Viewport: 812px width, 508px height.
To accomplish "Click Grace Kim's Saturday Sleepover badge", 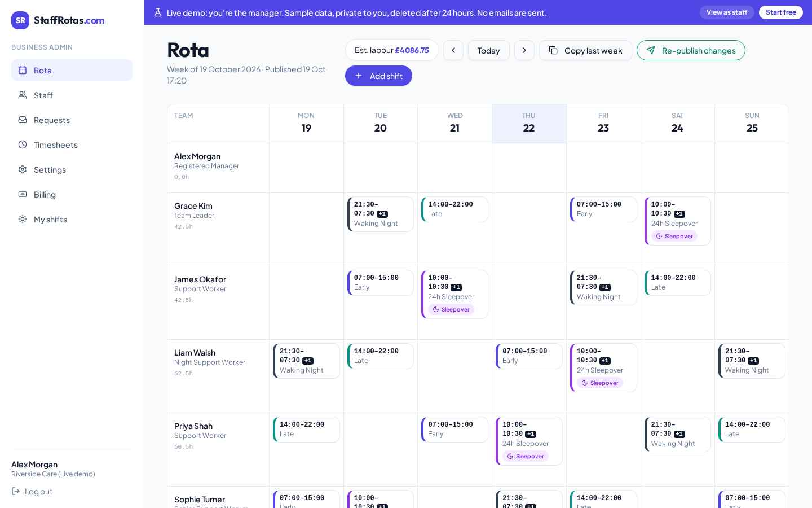I will pos(674,236).
